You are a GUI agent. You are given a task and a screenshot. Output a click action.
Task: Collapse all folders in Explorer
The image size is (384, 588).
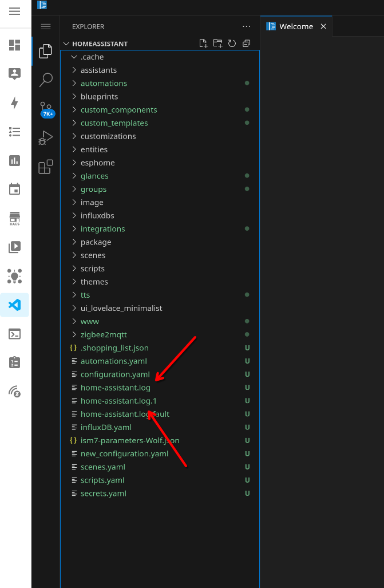(247, 44)
